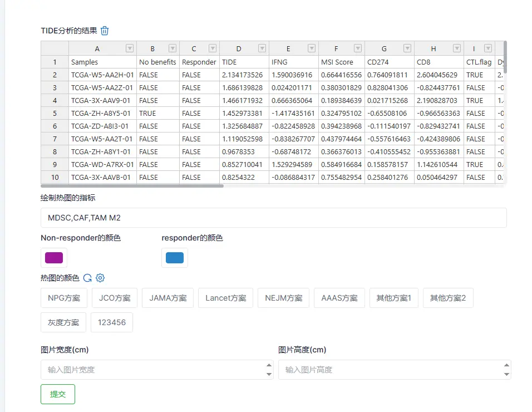
Task: Open the filter dropdown on the CD8 column
Action: click(456, 48)
